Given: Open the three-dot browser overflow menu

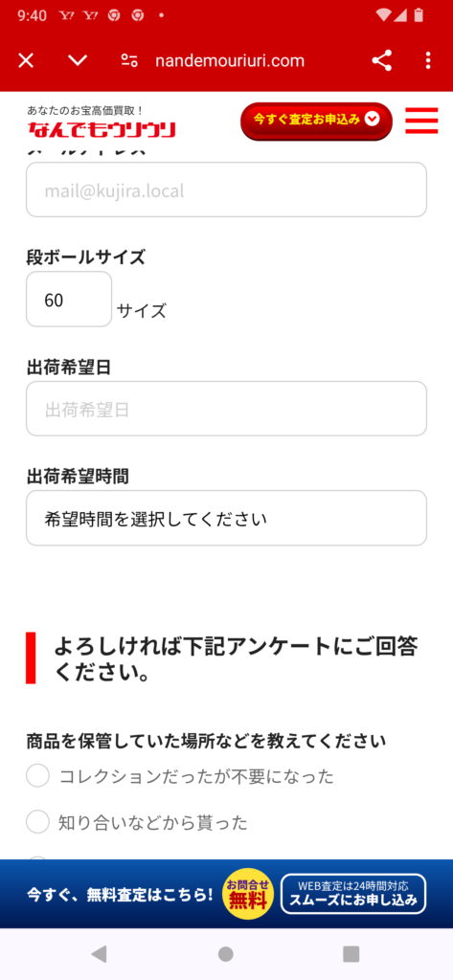Looking at the screenshot, I should click(428, 60).
